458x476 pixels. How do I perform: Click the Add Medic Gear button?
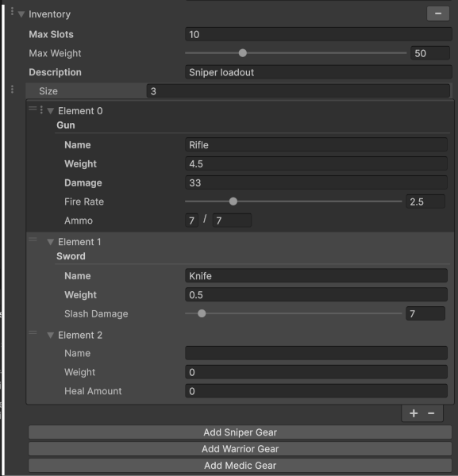click(240, 466)
